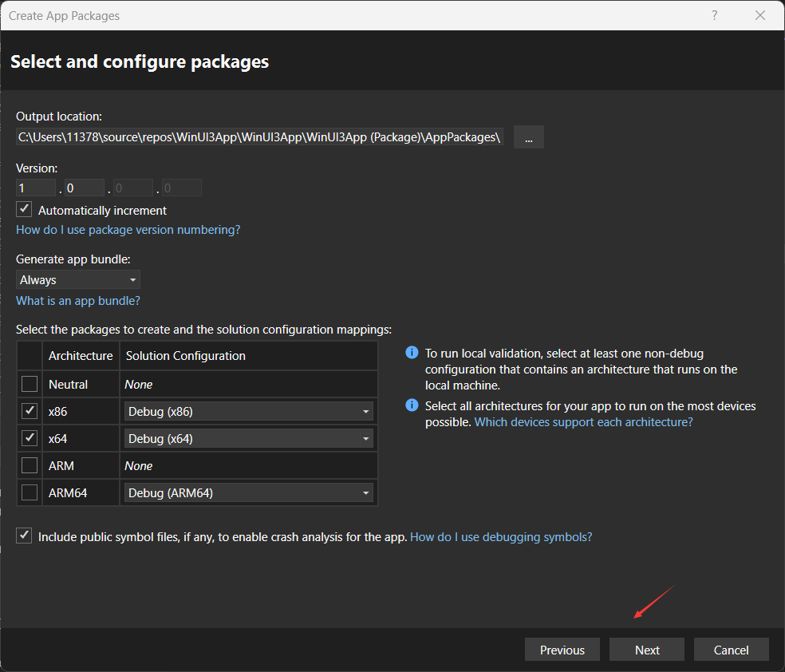
Task: Go back with the Previous button
Action: pyautogui.click(x=562, y=650)
